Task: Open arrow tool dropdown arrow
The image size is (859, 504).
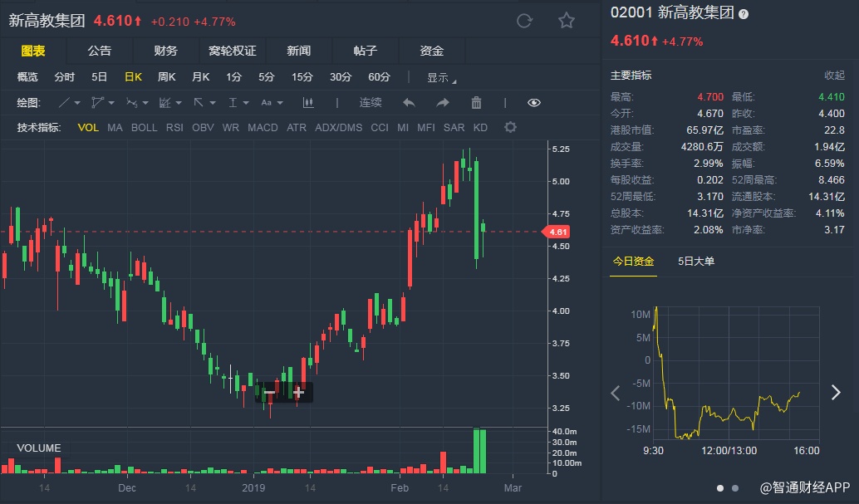Action: click(x=213, y=103)
